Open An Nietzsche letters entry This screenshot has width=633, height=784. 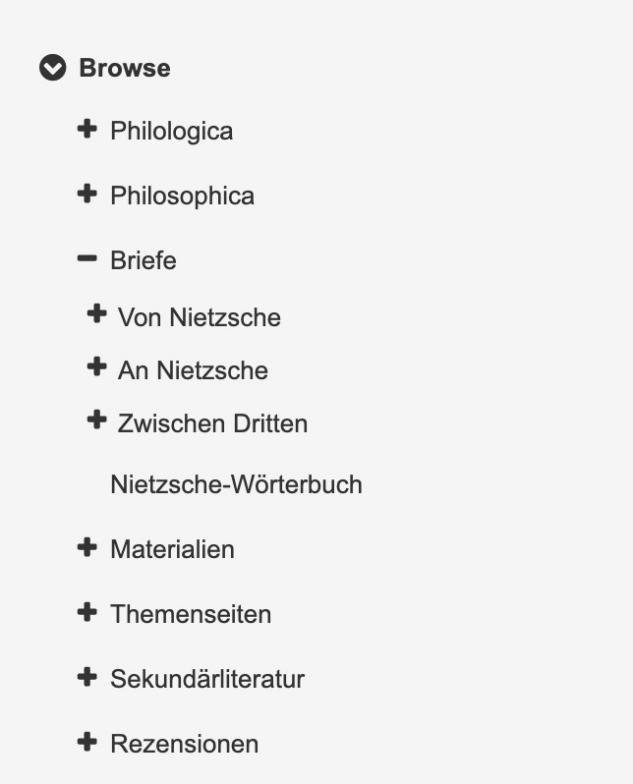click(192, 370)
